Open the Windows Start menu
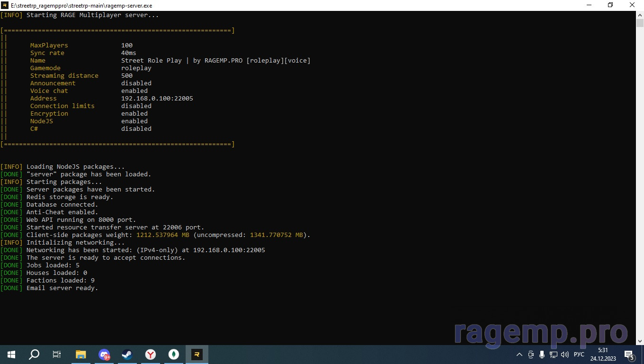 (x=11, y=355)
